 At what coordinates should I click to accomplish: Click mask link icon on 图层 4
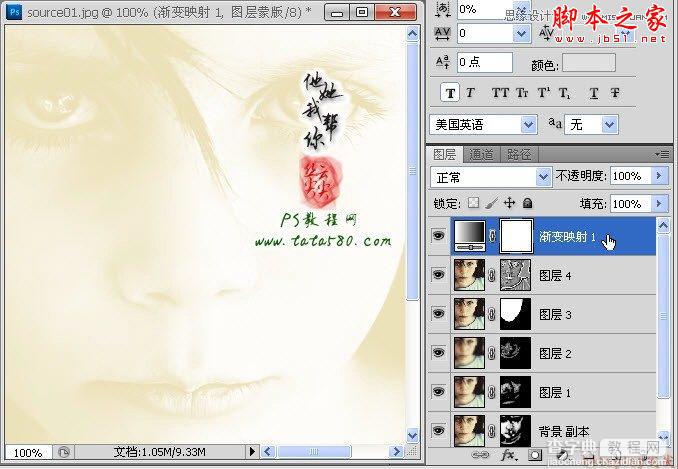(492, 275)
